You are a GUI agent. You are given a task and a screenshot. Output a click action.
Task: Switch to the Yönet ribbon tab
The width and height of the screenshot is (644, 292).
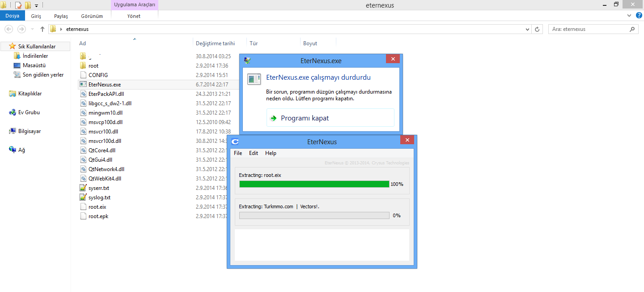click(x=134, y=16)
